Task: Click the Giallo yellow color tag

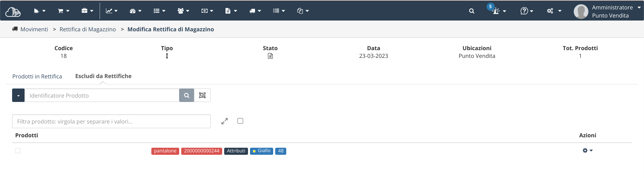Action: (261, 151)
